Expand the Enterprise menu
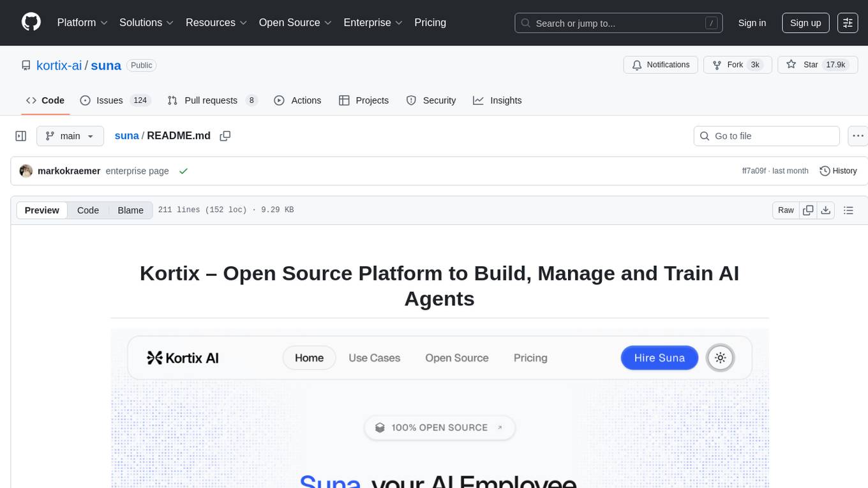 pyautogui.click(x=373, y=22)
